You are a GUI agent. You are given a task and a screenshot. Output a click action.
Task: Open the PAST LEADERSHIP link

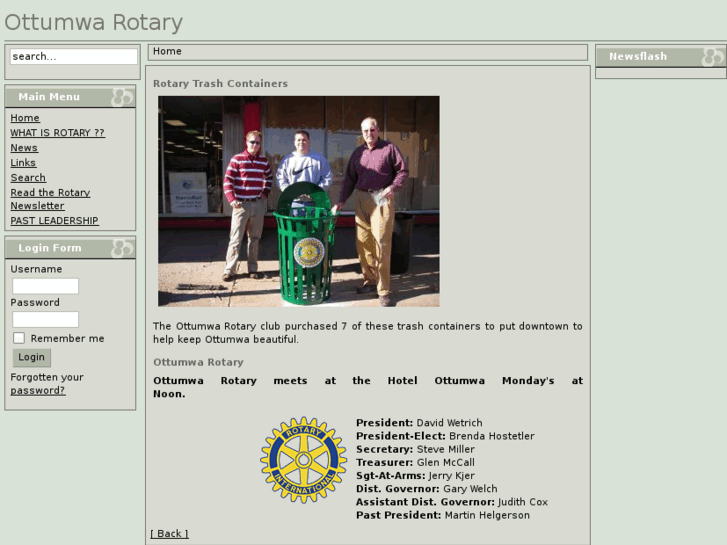tap(54, 221)
